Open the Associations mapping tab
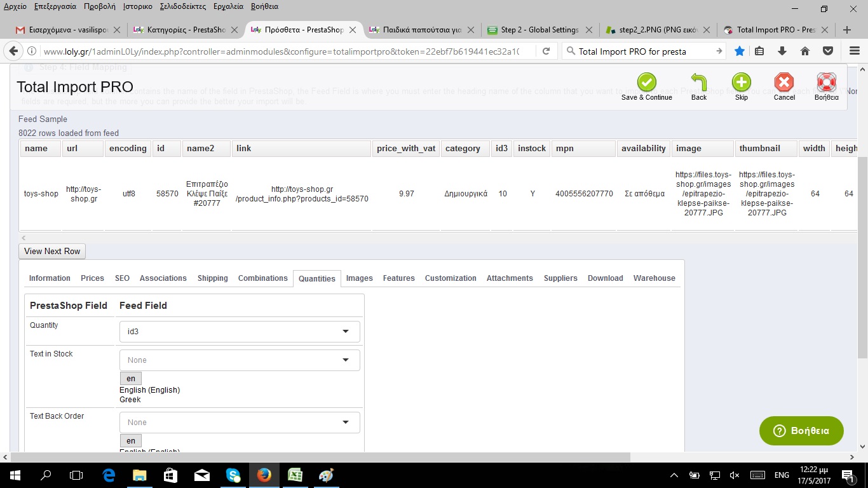This screenshot has width=868, height=488. click(x=163, y=278)
